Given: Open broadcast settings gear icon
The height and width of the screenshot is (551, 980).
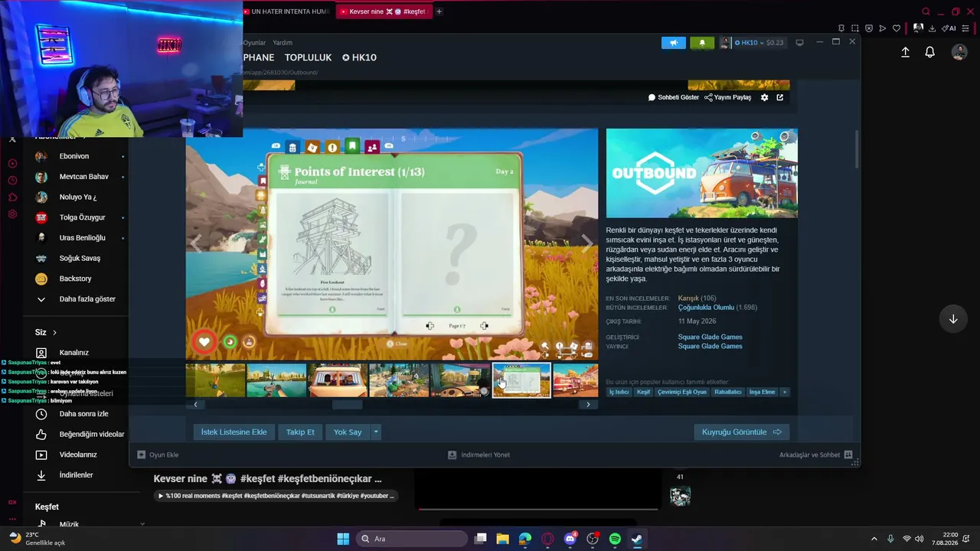Looking at the screenshot, I should pyautogui.click(x=764, y=97).
